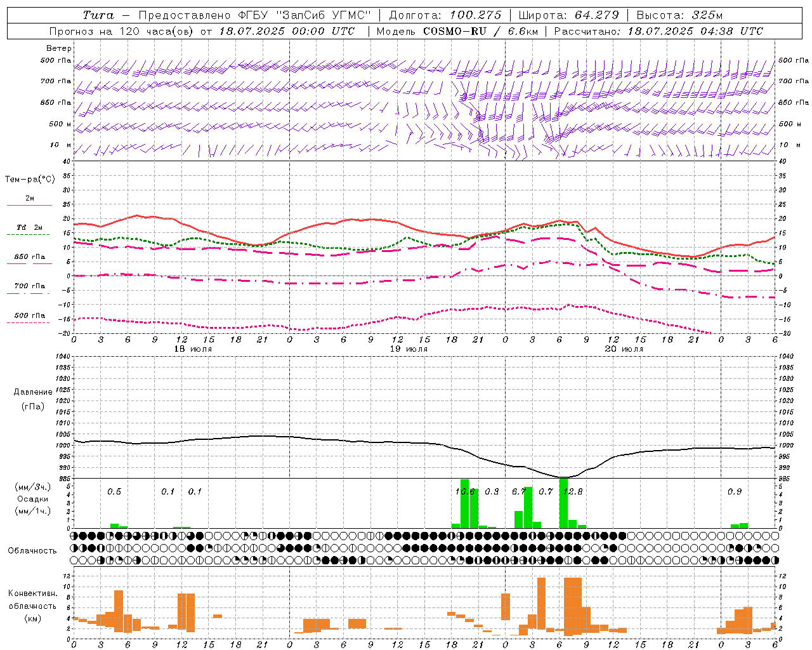This screenshot has height=650, width=812.
Task: Click the "Ветер" wind panel label
Action: click(x=59, y=48)
